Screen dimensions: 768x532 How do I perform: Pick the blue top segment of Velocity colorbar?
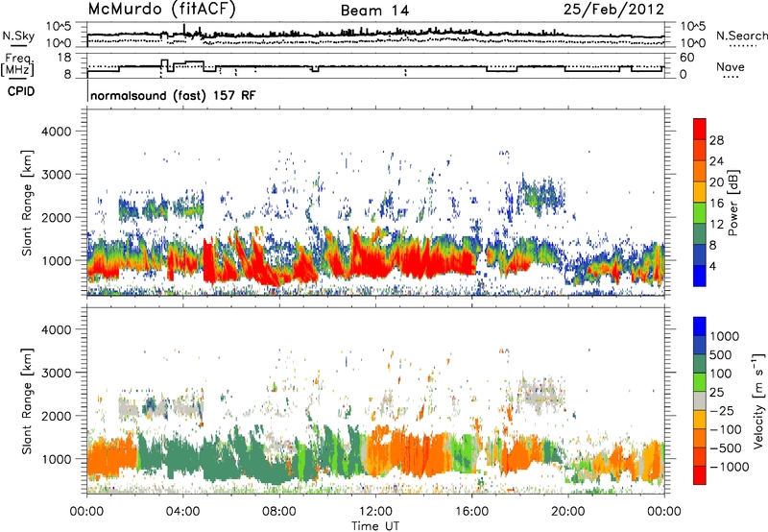pos(700,326)
